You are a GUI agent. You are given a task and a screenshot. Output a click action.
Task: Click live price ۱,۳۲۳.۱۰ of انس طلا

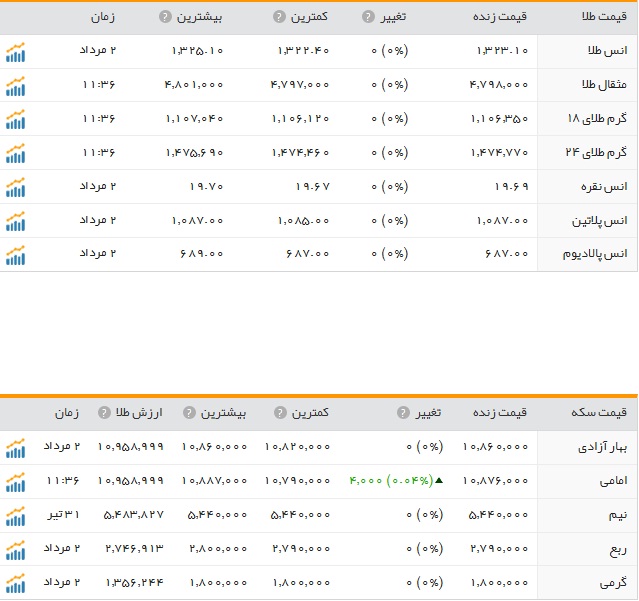[x=502, y=51]
